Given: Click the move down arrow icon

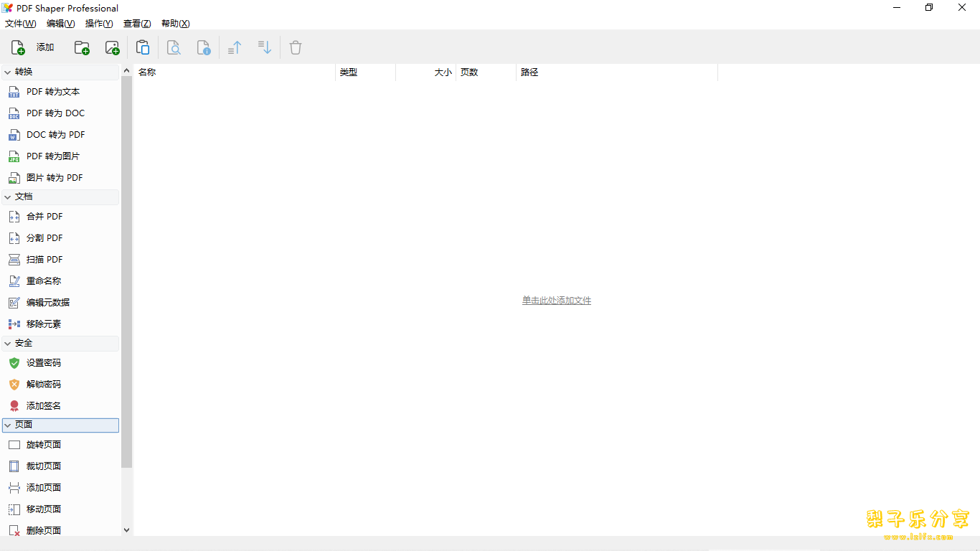Looking at the screenshot, I should pyautogui.click(x=265, y=47).
